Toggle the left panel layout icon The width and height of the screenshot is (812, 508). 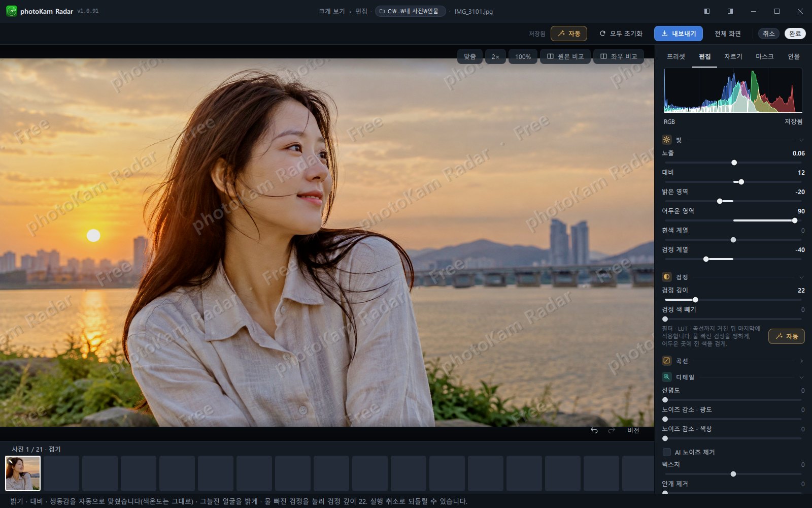click(x=707, y=11)
